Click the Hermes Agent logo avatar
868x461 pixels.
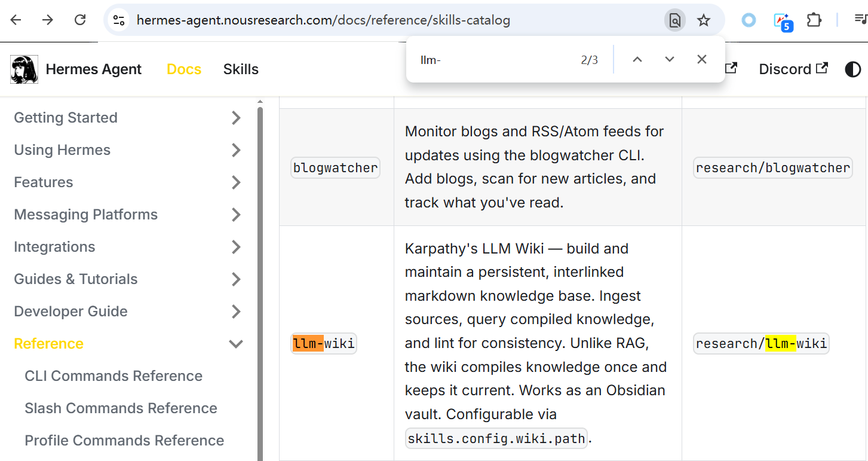[x=24, y=69]
